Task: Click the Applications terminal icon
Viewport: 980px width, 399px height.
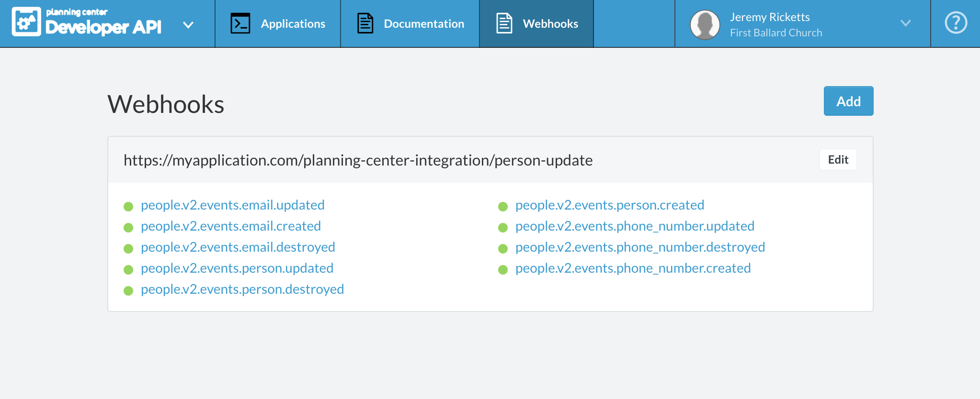Action: point(240,23)
